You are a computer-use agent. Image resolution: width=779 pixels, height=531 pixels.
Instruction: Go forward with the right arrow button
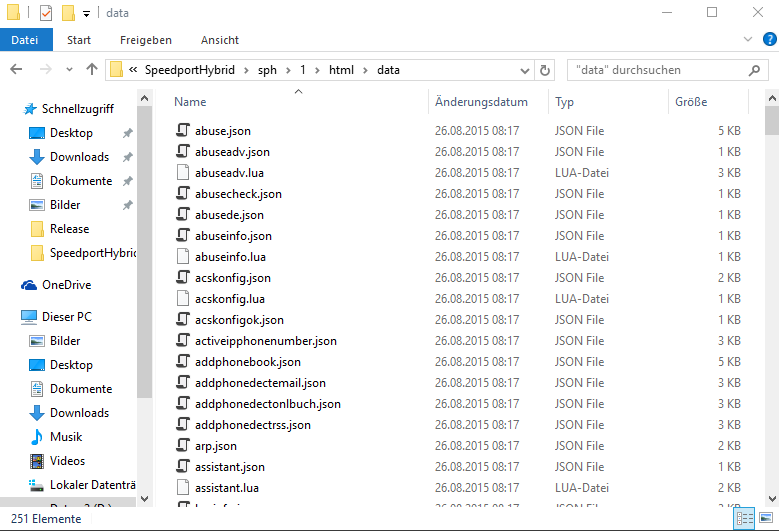[46, 70]
